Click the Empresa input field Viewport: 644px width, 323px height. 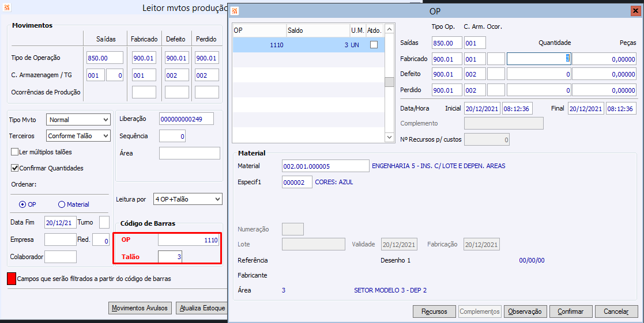point(60,240)
